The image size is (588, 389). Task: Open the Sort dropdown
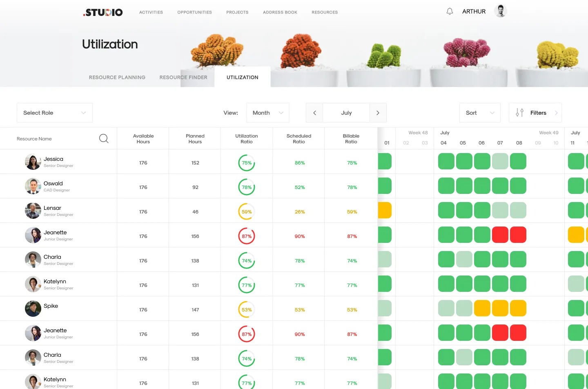click(480, 113)
